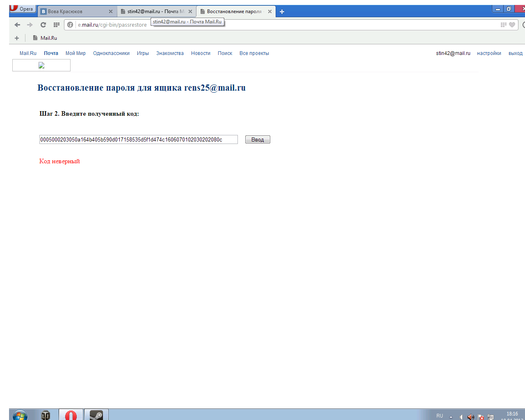Click the browser forward arrow

point(30,25)
